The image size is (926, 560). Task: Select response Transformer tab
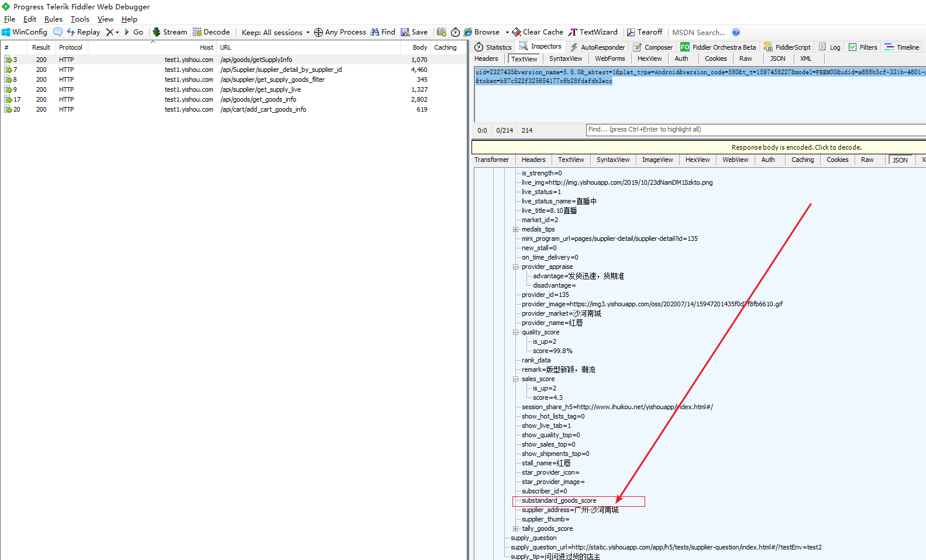pos(492,160)
